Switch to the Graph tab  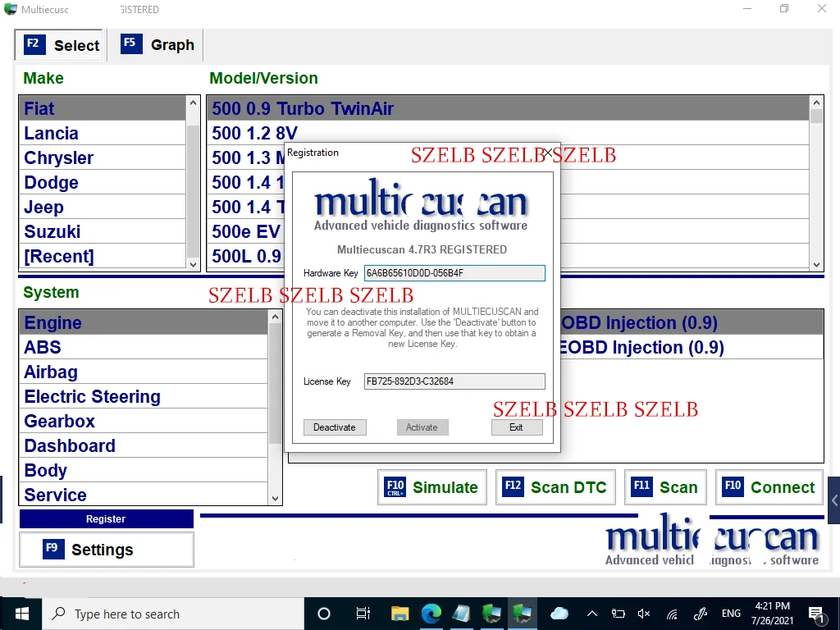(156, 45)
